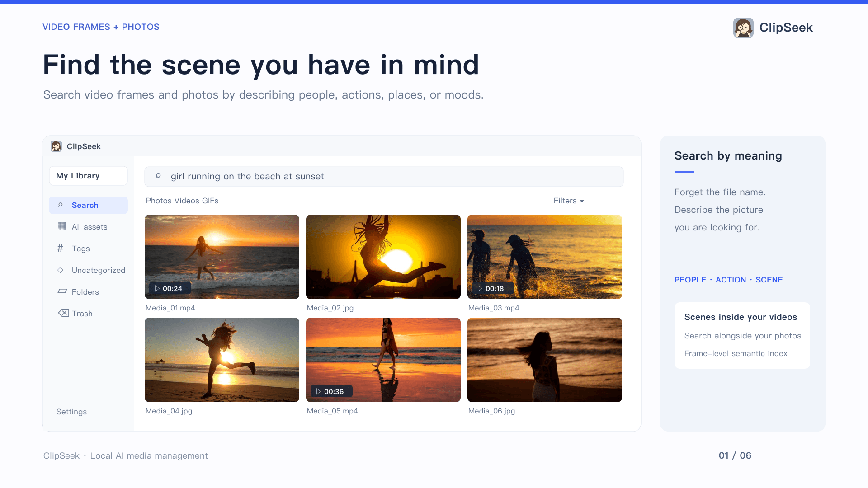Click the Media_03.mp4 file name
Screen dimensions: 868x488
pos(494,308)
